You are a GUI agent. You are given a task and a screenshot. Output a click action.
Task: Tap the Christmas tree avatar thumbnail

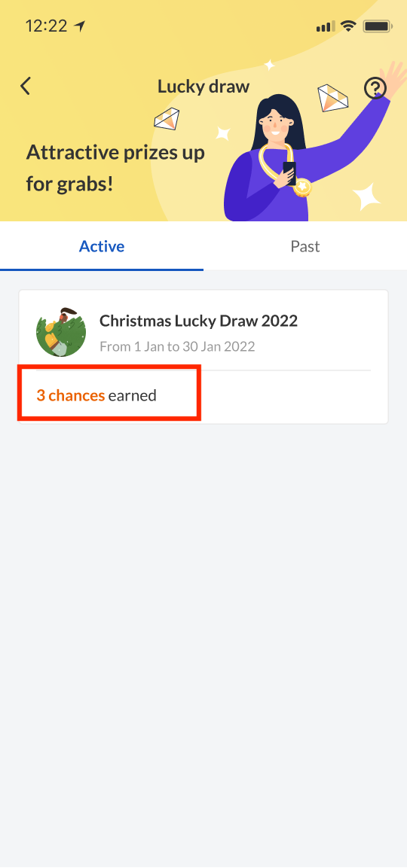pyautogui.click(x=61, y=331)
